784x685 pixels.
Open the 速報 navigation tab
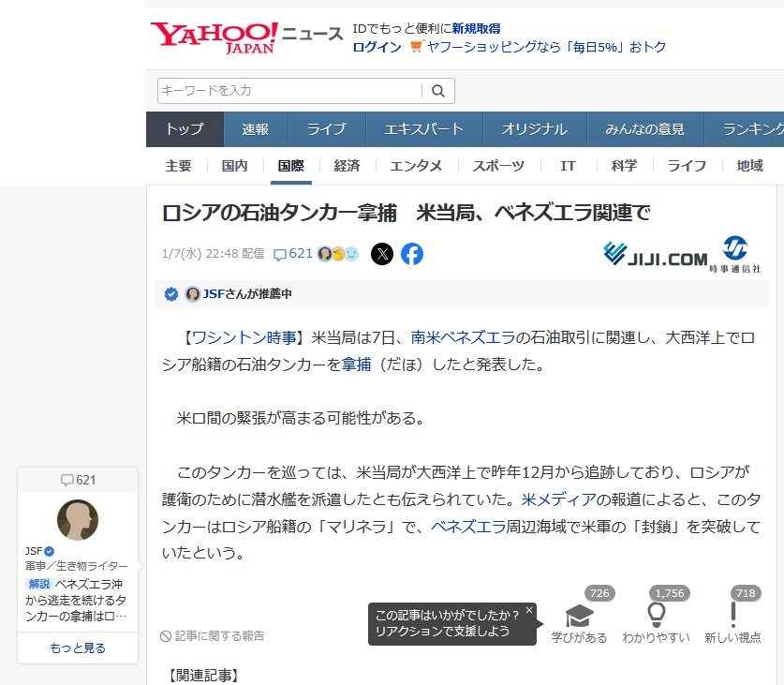pos(255,129)
